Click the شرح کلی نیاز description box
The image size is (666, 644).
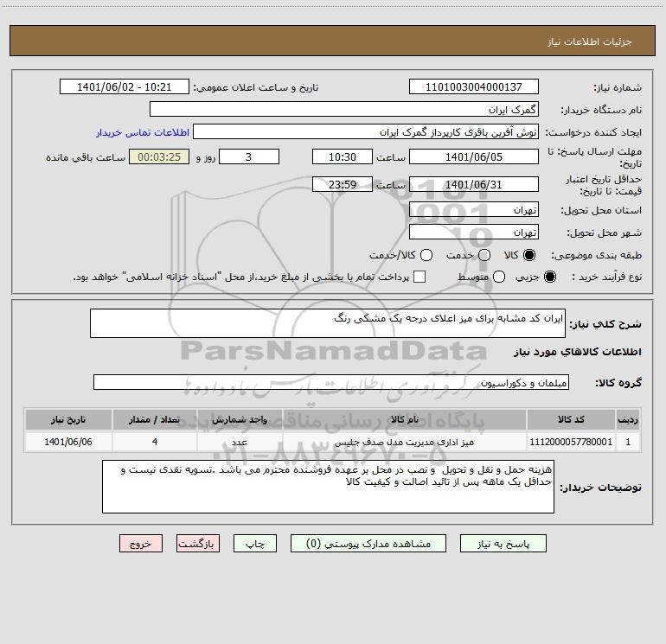coord(328,323)
